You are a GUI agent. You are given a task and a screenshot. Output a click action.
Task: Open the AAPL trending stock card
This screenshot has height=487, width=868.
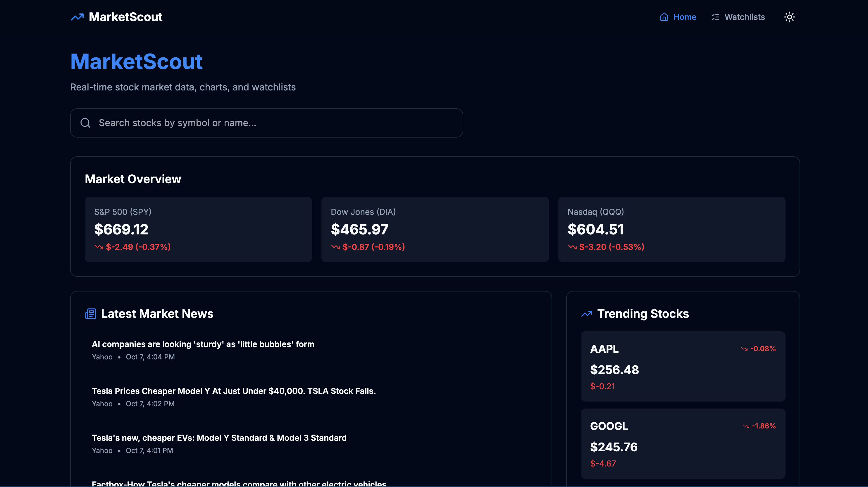pyautogui.click(x=683, y=366)
